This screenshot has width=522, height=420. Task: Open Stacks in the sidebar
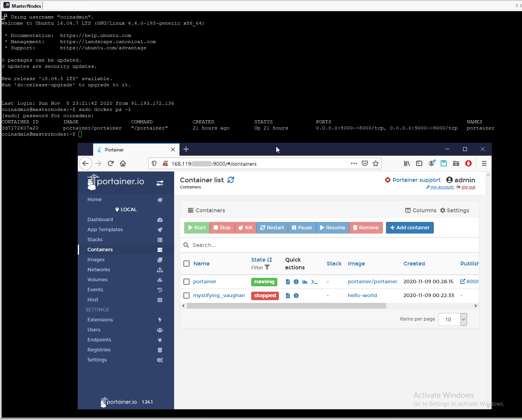126,240
